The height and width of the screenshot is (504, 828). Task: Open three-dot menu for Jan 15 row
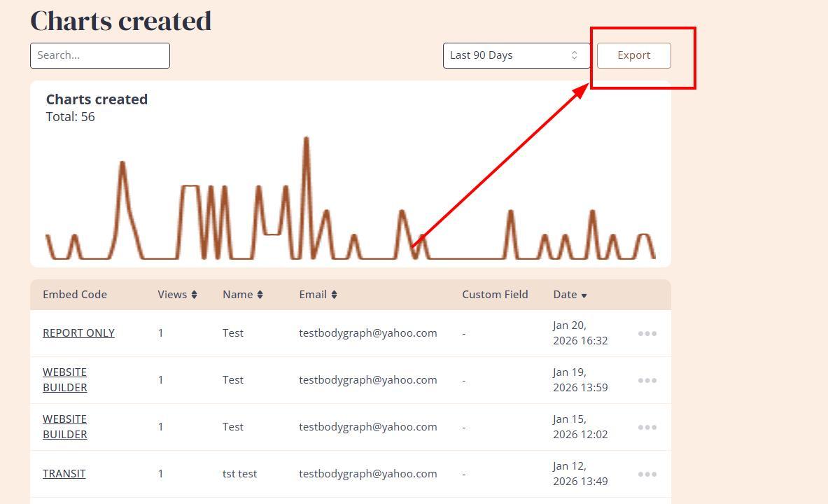647,427
